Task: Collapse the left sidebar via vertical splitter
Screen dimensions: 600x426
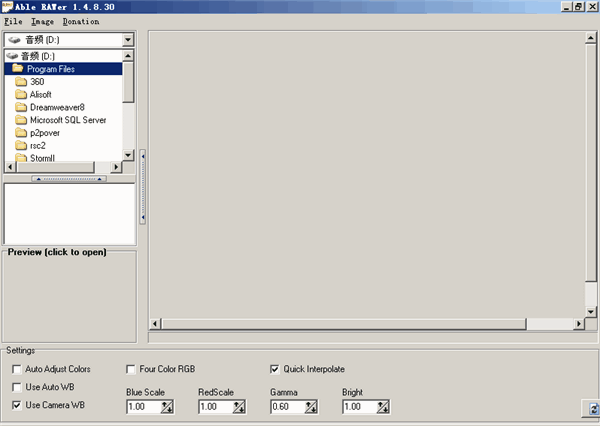Action: coord(143,187)
